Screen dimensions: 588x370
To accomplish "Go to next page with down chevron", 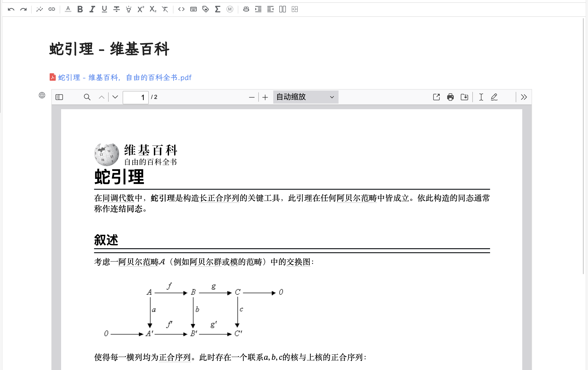I will pos(115,97).
